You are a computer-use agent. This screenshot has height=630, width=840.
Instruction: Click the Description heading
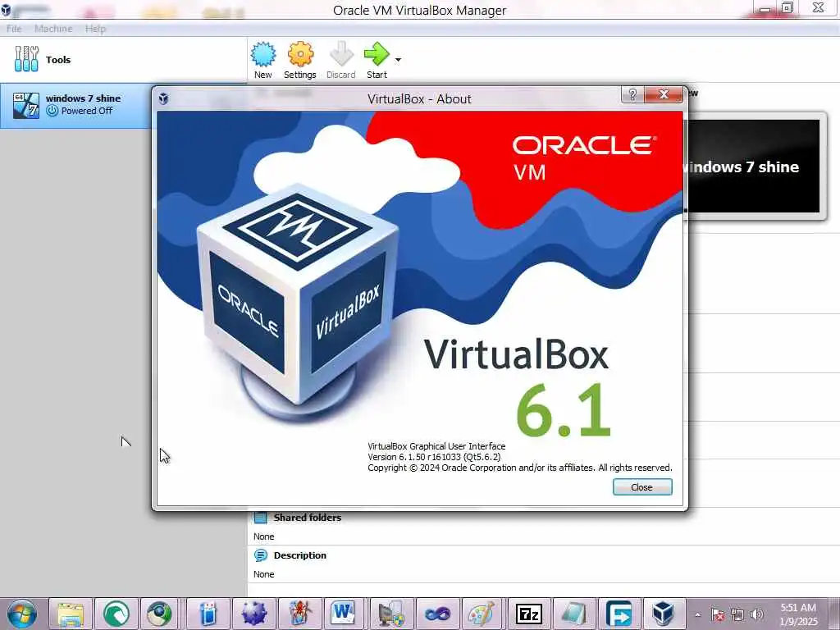tap(300, 555)
